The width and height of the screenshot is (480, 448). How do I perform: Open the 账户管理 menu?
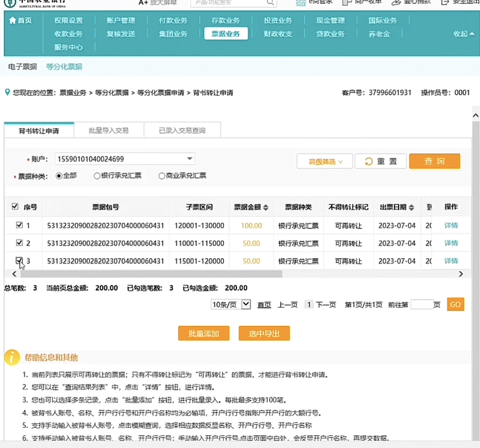[x=121, y=21]
